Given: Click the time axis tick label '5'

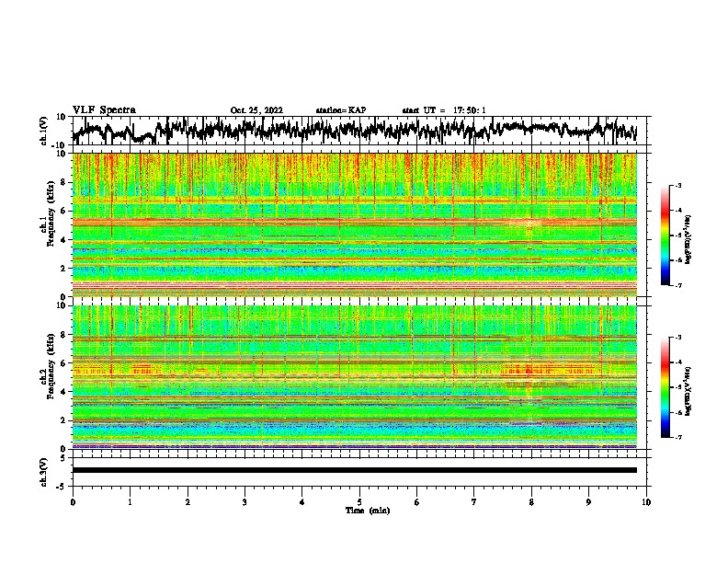Looking at the screenshot, I should click(x=359, y=502).
